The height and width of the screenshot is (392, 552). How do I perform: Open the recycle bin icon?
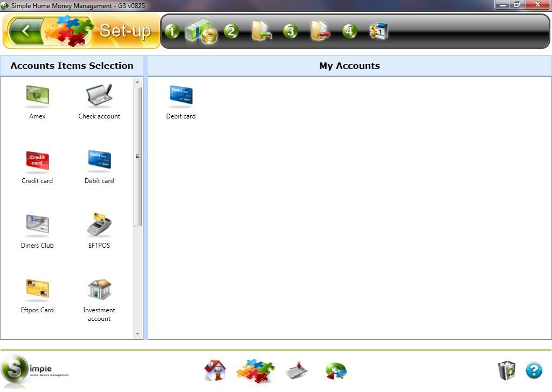click(506, 370)
